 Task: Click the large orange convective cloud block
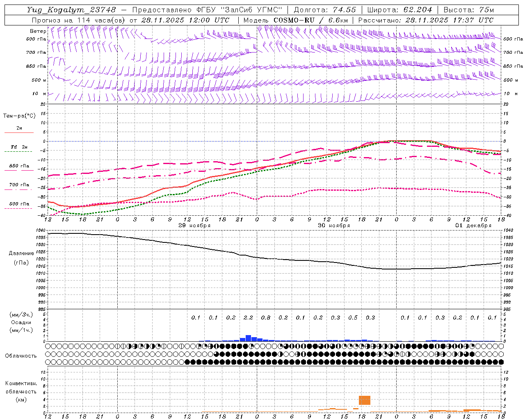click(x=365, y=400)
